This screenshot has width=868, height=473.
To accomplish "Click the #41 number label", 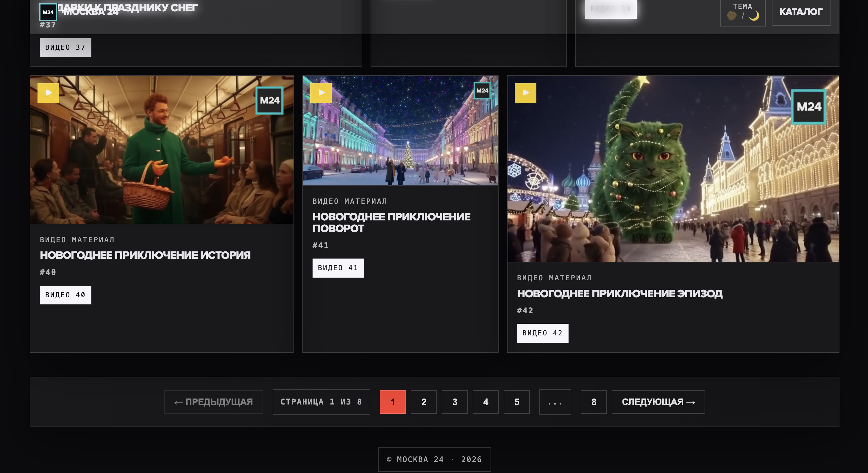I will [x=321, y=245].
